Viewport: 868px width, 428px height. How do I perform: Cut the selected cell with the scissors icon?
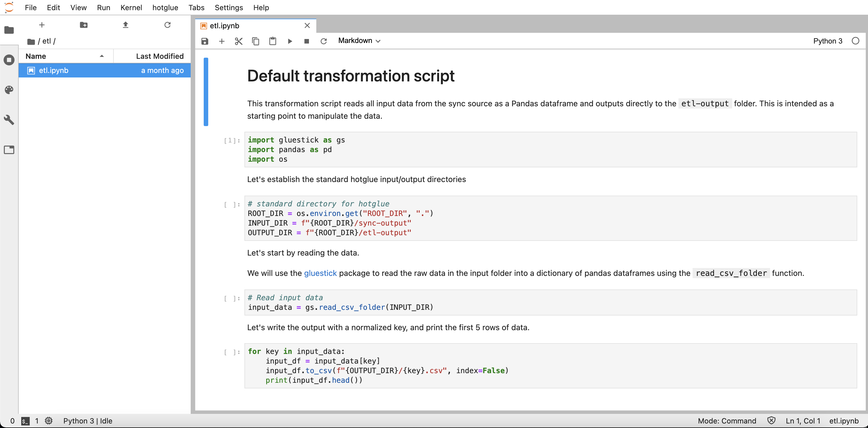[239, 41]
